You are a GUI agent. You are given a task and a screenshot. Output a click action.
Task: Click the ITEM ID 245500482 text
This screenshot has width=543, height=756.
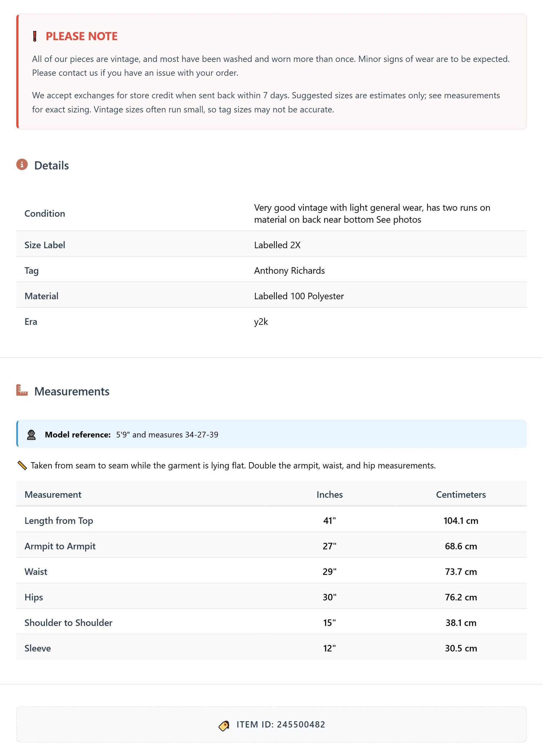coord(281,725)
